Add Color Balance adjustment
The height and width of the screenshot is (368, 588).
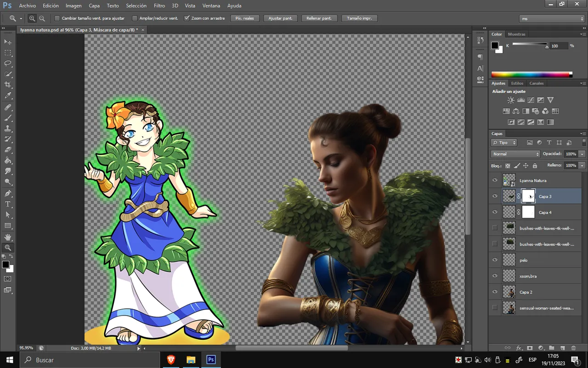coord(516,111)
